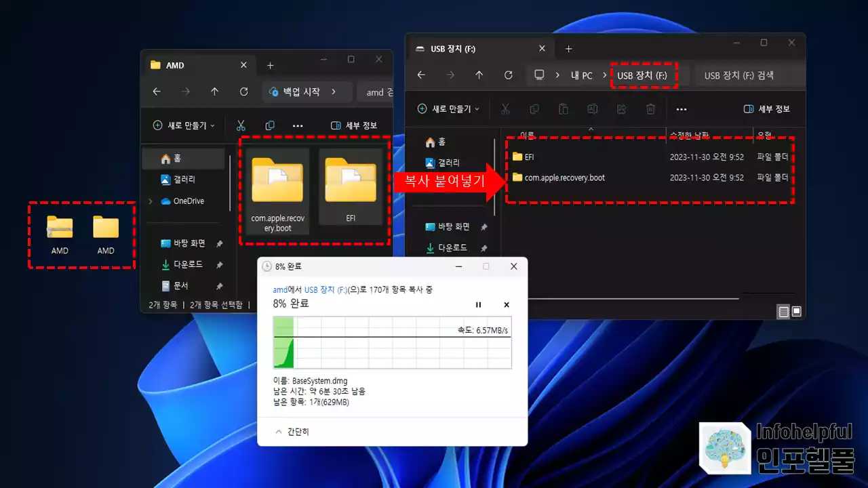Screen dimensions: 868x488
Task: Open 새로 만들기 dropdown in USB window
Action: (x=448, y=109)
